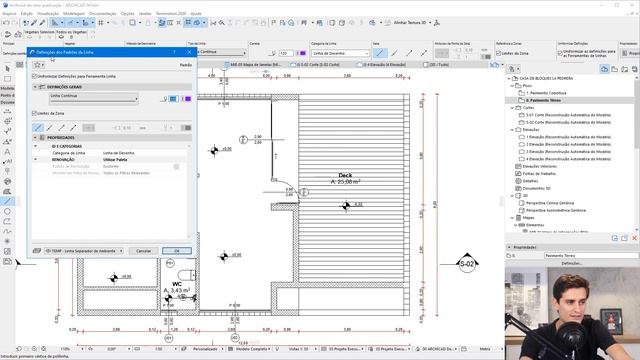The image size is (640, 360).
Task: Open the line category dropdown in the Info Box
Action: [x=340, y=53]
